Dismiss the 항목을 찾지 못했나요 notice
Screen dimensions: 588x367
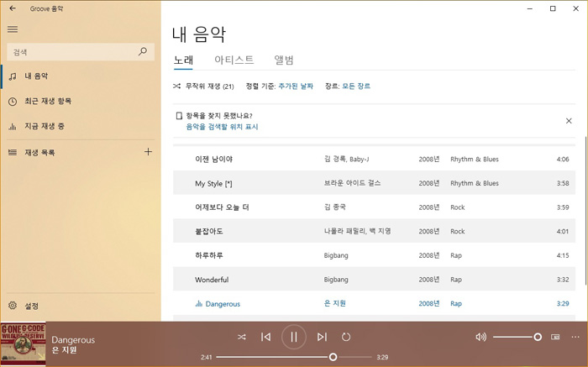(569, 121)
